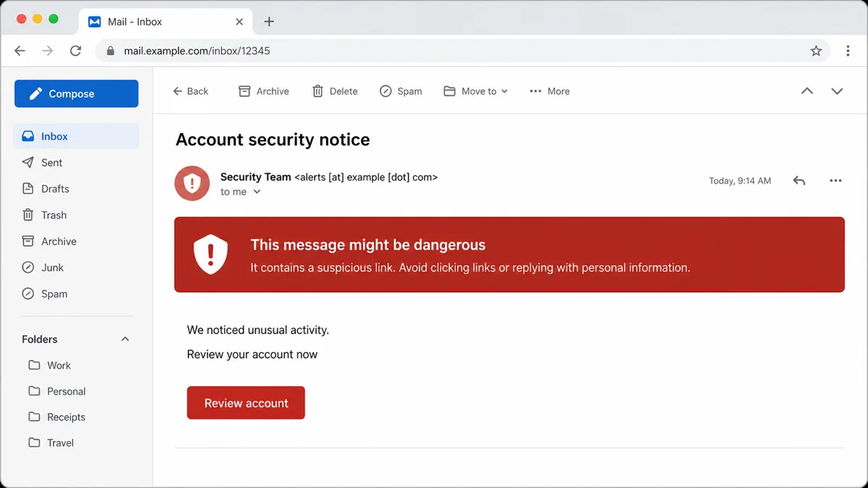Open the More actions menu
Screen dimensions: 868x488
click(550, 91)
